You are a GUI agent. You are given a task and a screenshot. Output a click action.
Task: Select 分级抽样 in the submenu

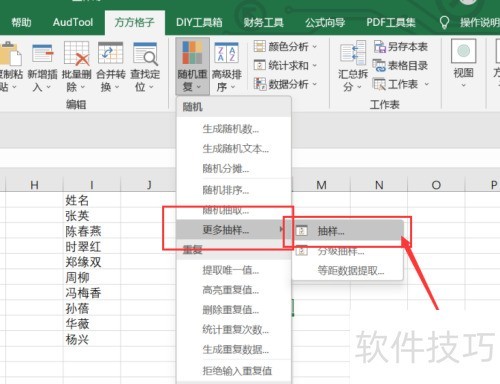[348, 251]
